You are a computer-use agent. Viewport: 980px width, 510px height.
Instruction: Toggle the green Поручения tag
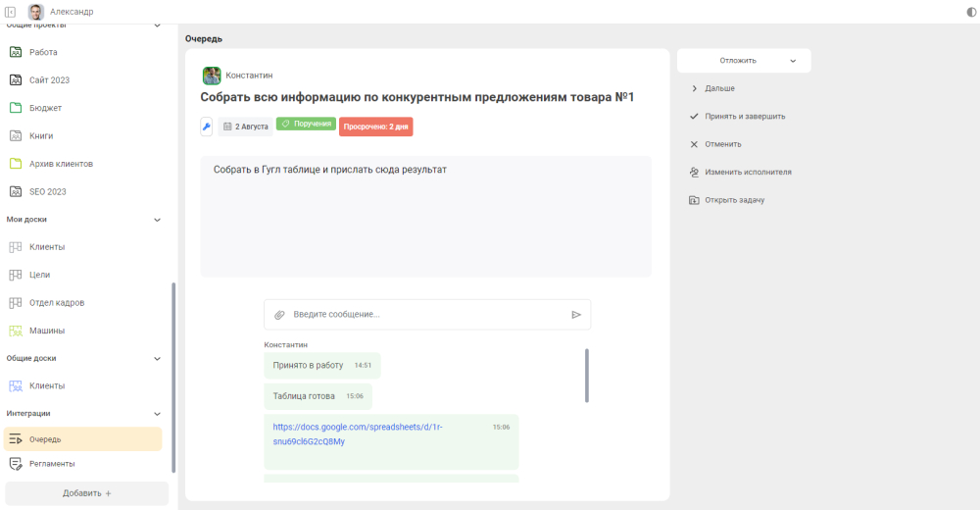coord(306,125)
